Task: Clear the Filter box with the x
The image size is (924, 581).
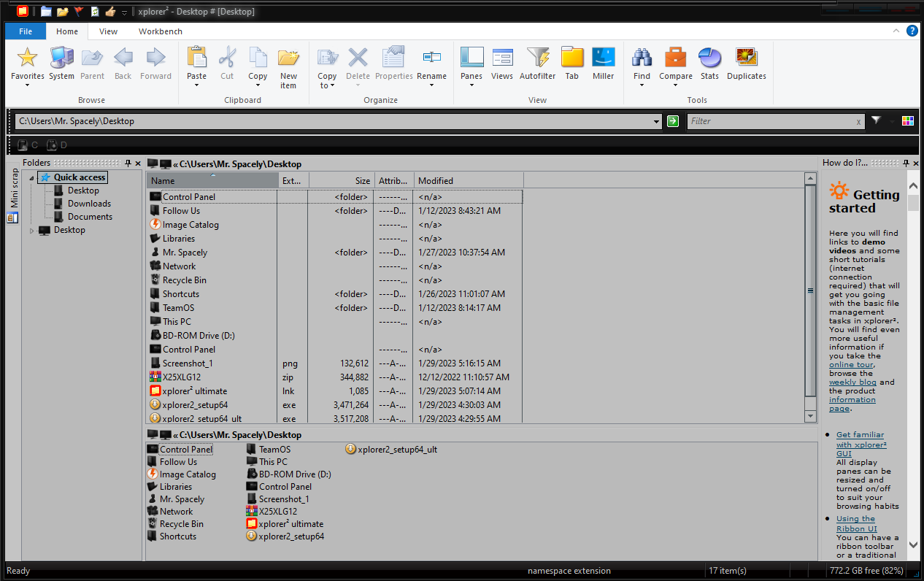Action: [858, 122]
